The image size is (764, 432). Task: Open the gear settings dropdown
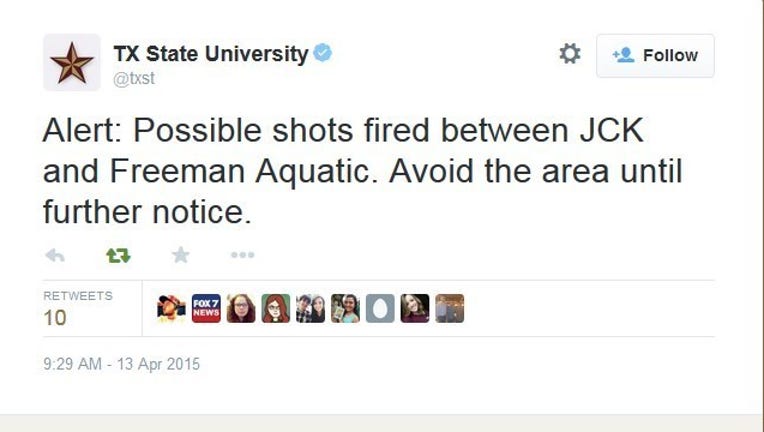tap(570, 54)
